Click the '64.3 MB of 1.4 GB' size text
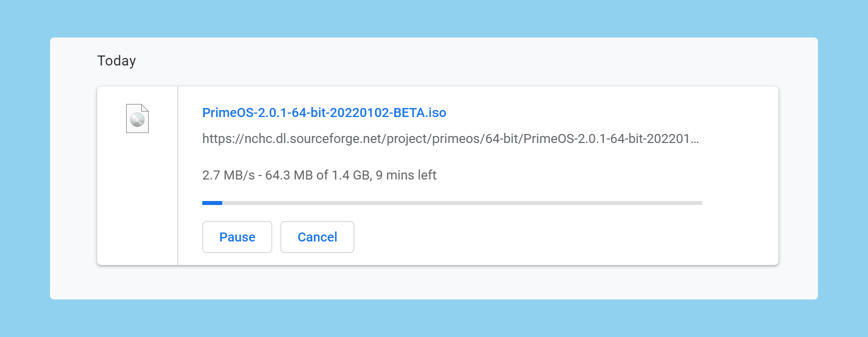868x337 pixels. point(317,175)
